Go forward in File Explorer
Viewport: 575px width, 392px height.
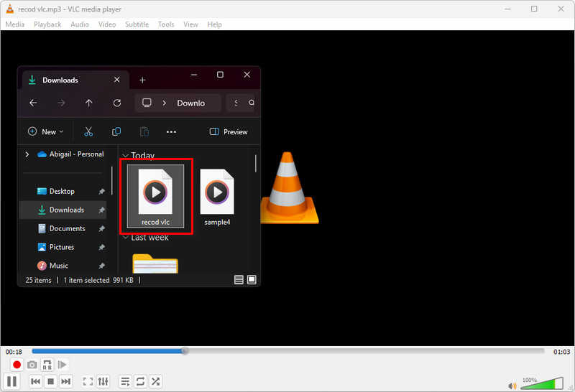click(x=61, y=103)
